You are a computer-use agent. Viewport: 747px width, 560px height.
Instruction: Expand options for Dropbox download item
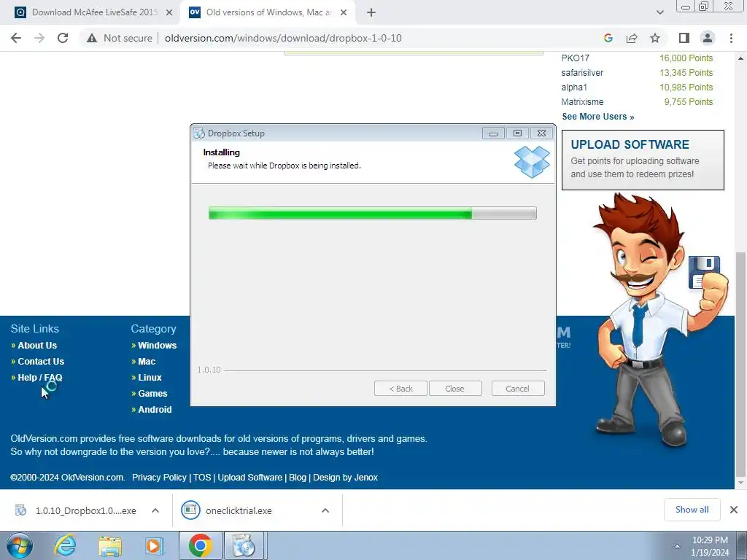[155, 510]
